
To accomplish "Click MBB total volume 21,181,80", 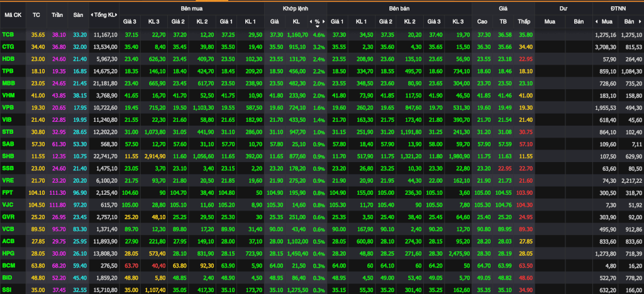I will (x=105, y=84).
